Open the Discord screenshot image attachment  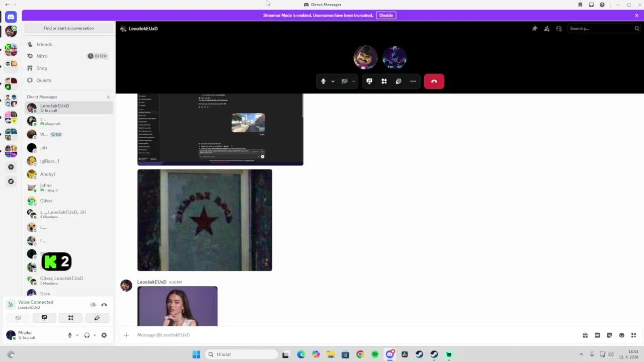(x=220, y=129)
